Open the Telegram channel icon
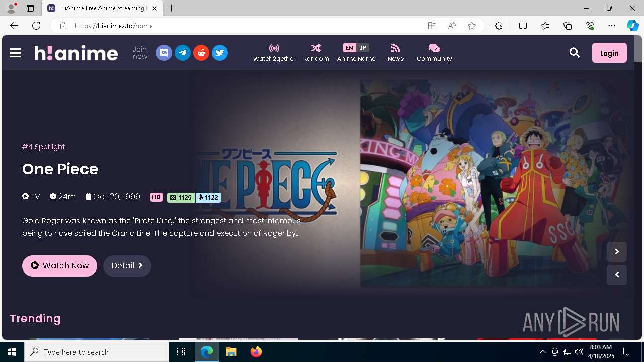Viewport: 644px width, 362px height. pos(183,53)
